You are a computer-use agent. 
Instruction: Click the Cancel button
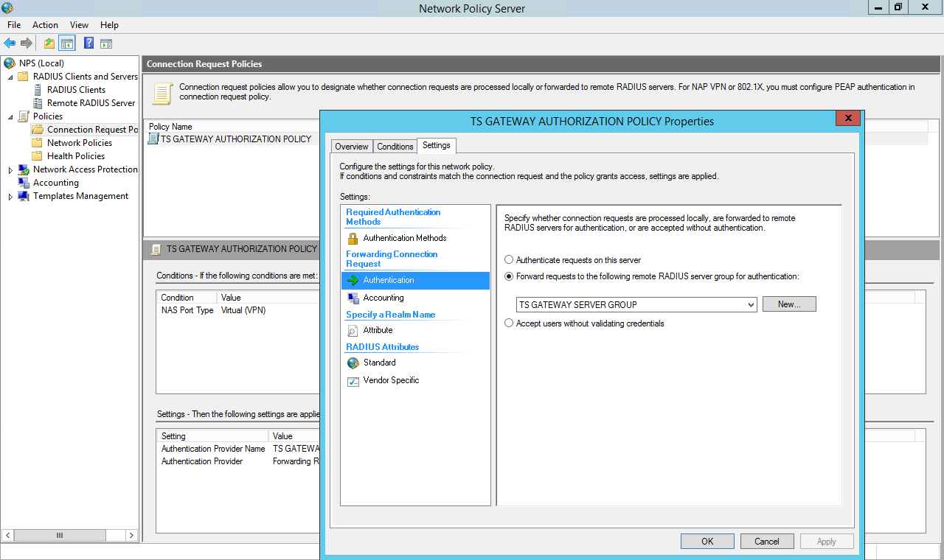767,541
